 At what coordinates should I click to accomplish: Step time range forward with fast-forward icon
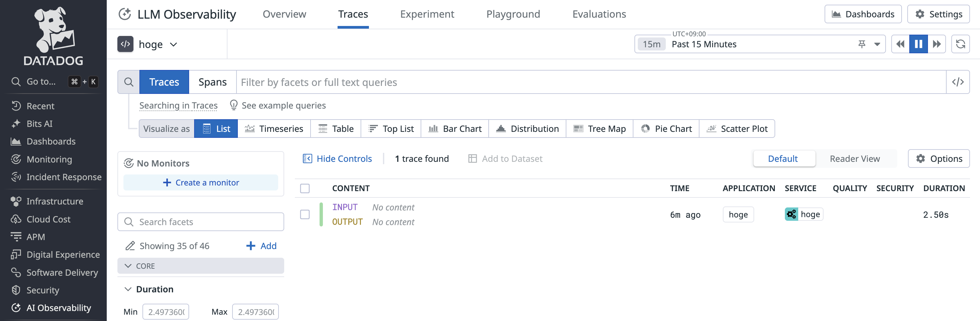click(936, 44)
